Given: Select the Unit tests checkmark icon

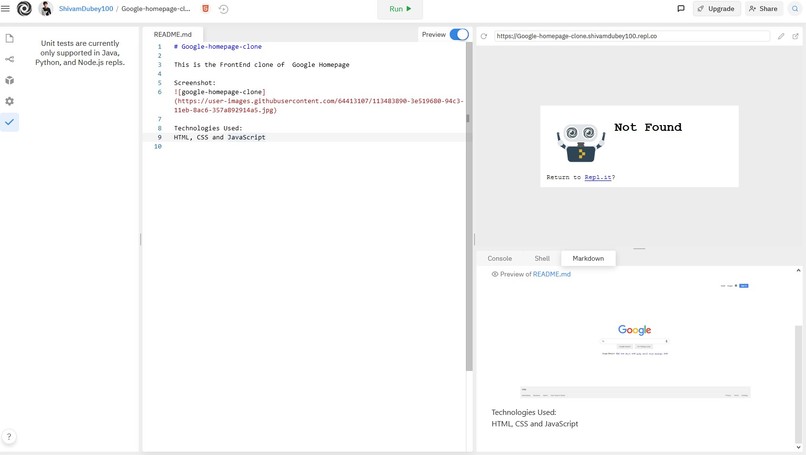Looking at the screenshot, I should coord(9,122).
